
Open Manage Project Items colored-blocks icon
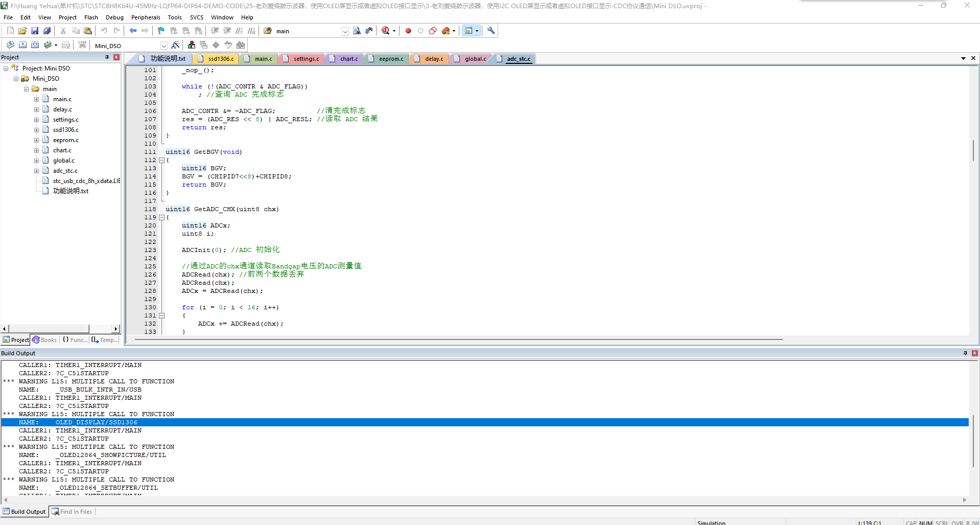[192, 45]
